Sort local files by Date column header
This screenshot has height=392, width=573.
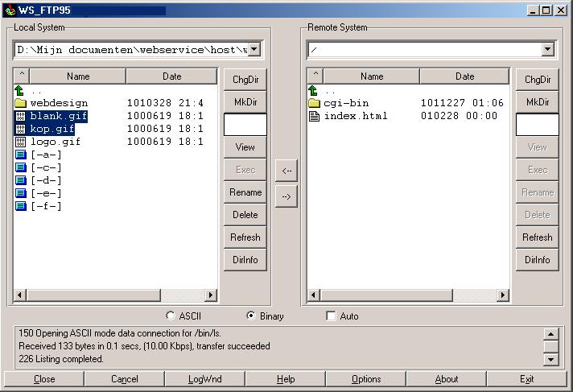tap(171, 76)
